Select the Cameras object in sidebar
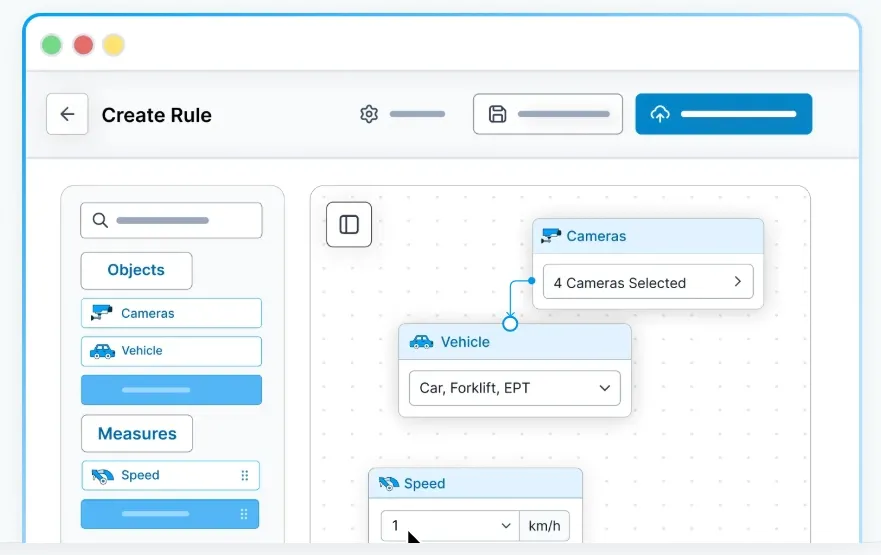Screen dimensions: 881x555 point(171,313)
